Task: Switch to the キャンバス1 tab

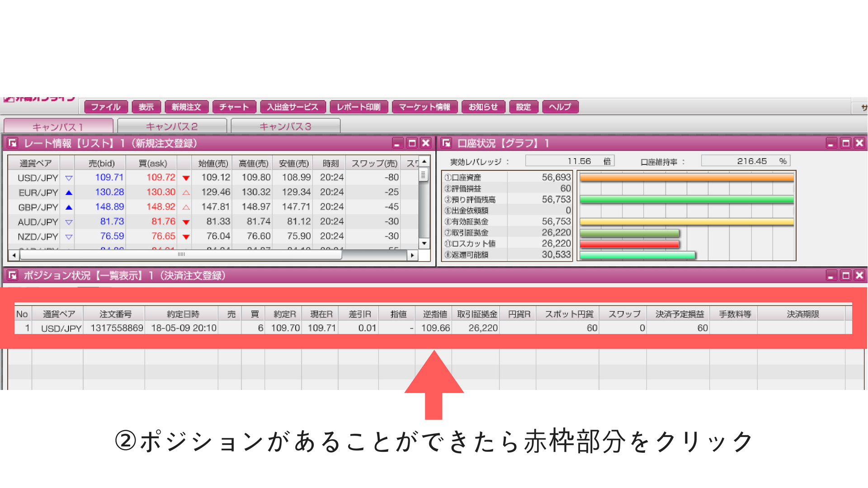Action: 58,126
